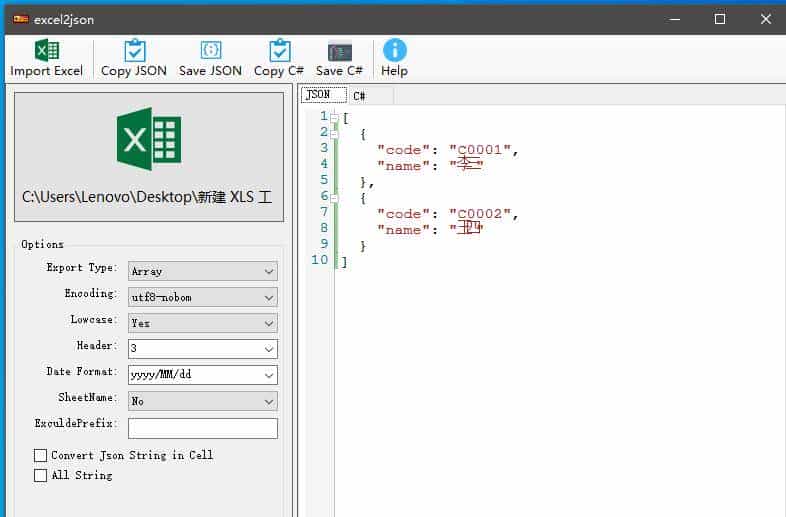The height and width of the screenshot is (517, 786).
Task: Click the "C0002" value in the editor
Action: (x=480, y=214)
